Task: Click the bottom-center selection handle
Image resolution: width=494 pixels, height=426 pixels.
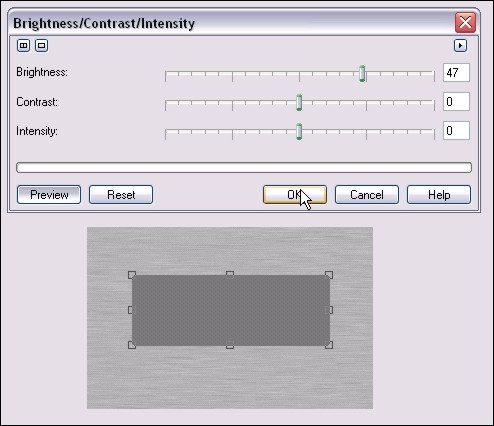Action: click(x=230, y=345)
